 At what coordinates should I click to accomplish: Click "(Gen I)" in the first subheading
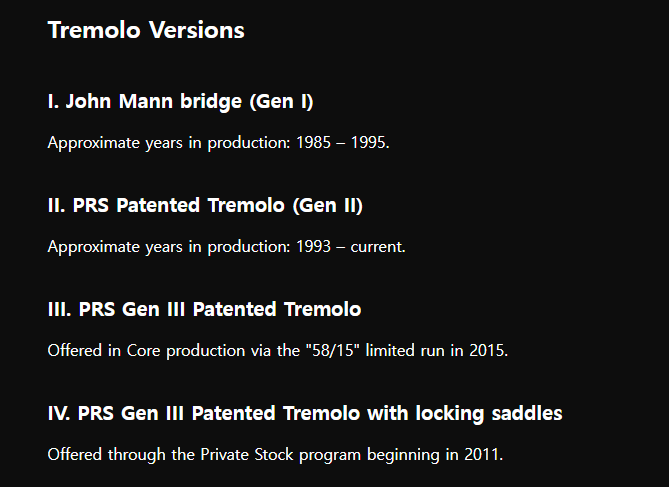tap(282, 102)
